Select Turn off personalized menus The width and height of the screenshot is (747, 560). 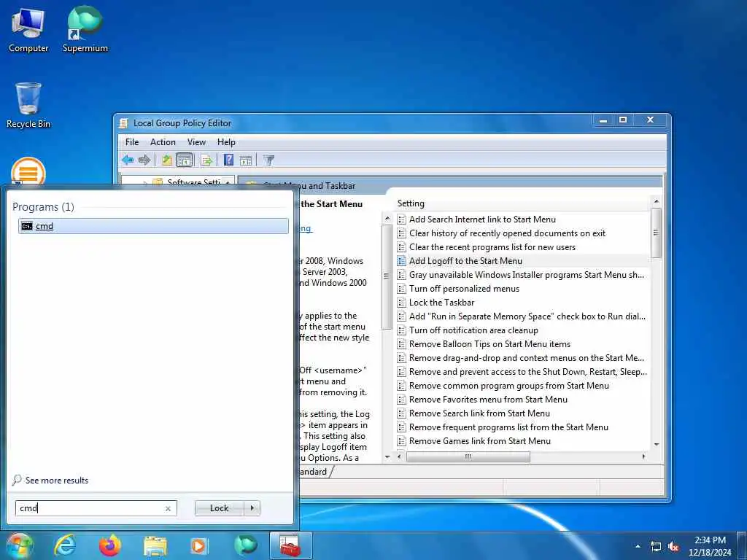point(464,289)
